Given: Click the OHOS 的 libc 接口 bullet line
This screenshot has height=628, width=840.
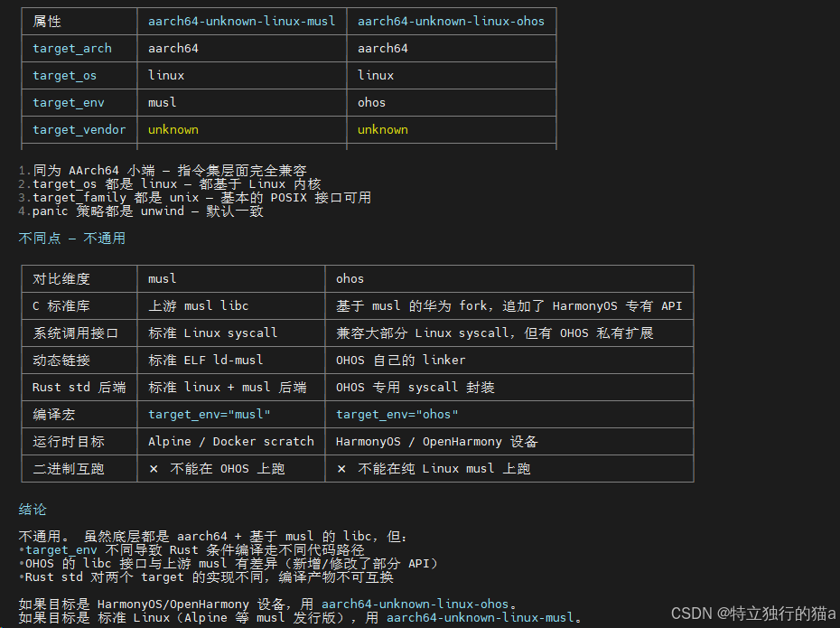Looking at the screenshot, I should 229,564.
